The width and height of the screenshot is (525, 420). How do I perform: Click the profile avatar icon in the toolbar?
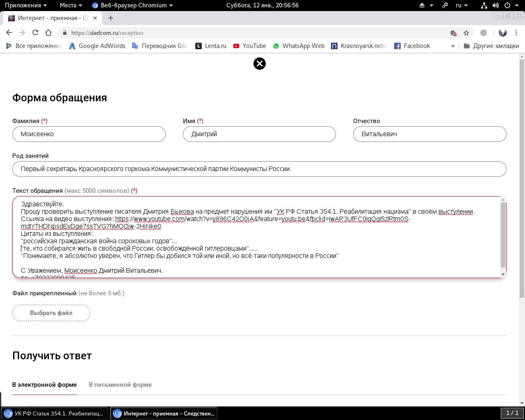503,33
